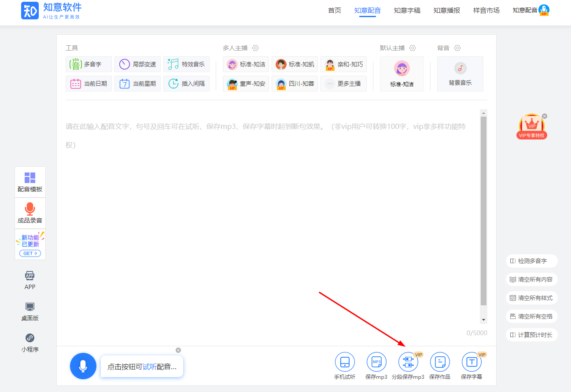Open settings gear beside 多人主播
571x392 pixels.
pos(255,48)
